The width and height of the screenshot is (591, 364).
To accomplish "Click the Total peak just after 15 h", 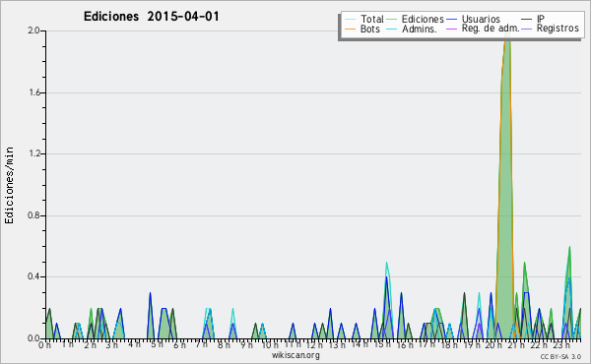I will click(387, 264).
